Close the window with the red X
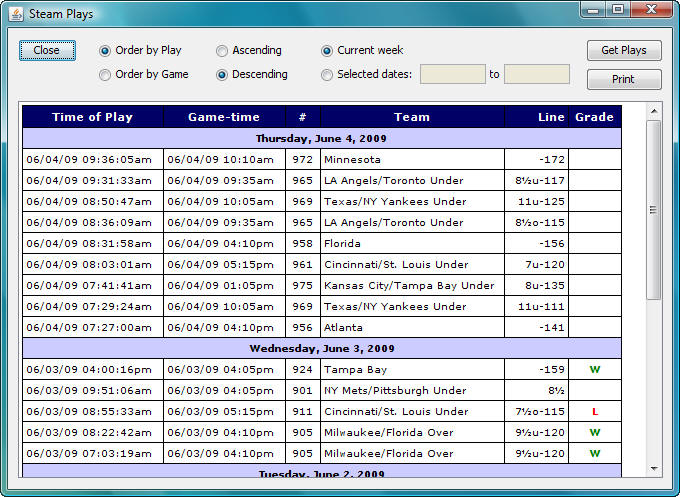Screen dimensions: 680x497 point(651,10)
